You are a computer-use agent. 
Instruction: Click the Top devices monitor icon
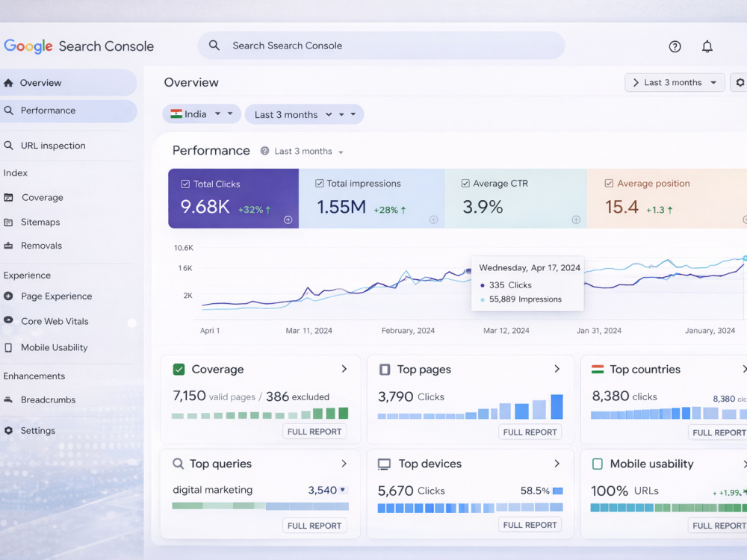click(384, 464)
